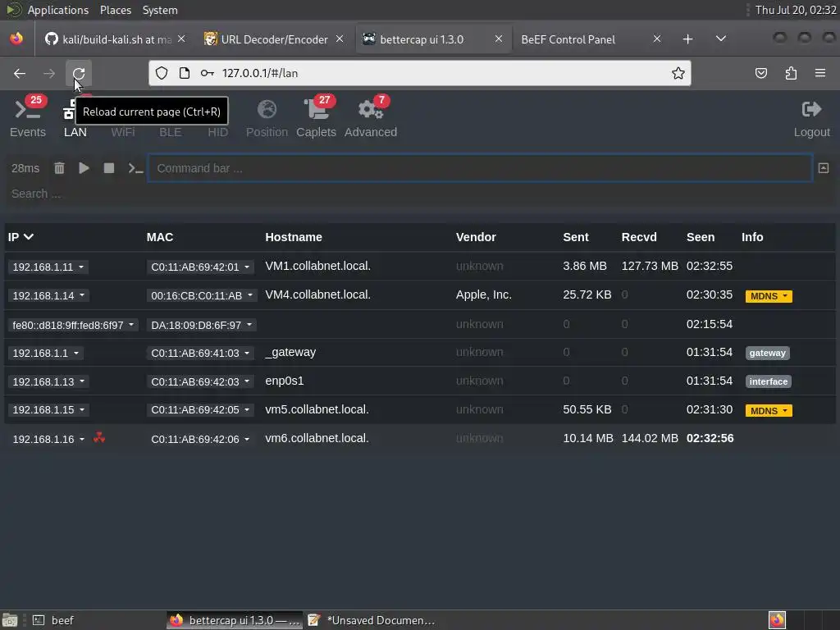Click the collapse icon right of command bar

pos(824,168)
